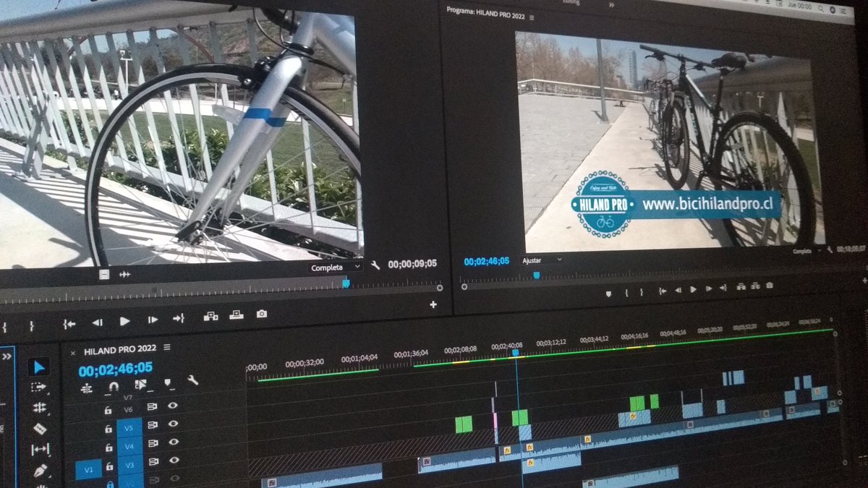Open Source monitor button editor plus
The height and width of the screenshot is (488, 868).
coord(433,304)
